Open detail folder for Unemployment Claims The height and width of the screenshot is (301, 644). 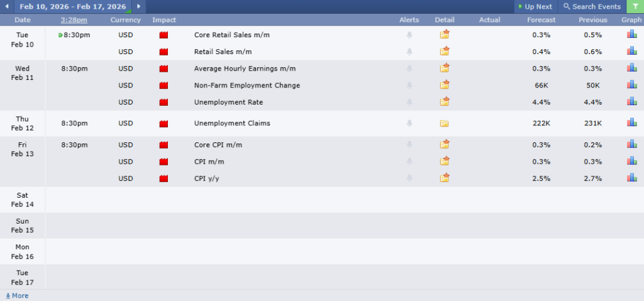(445, 123)
